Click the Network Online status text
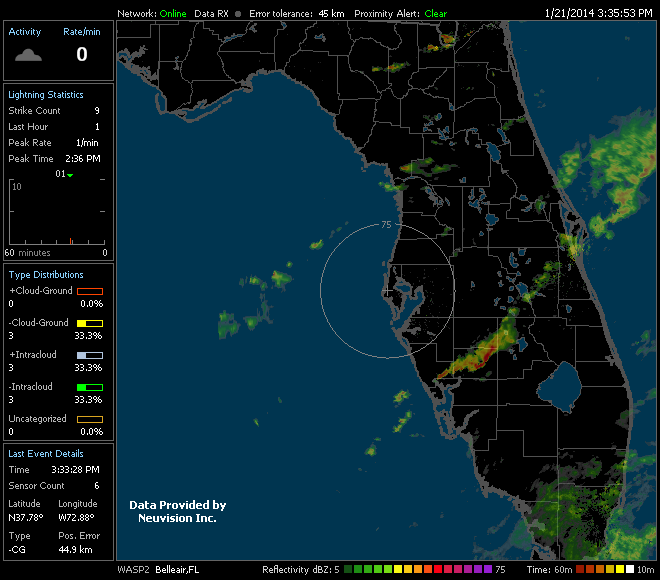 173,14
